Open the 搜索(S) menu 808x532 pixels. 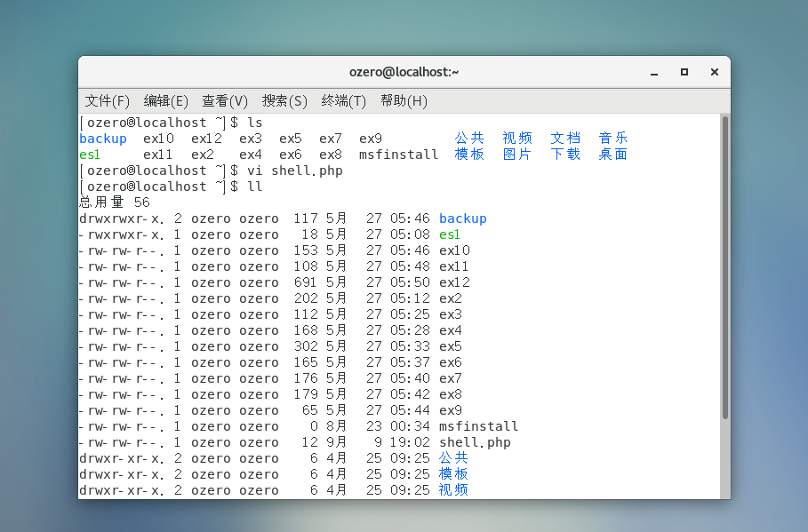[x=284, y=100]
